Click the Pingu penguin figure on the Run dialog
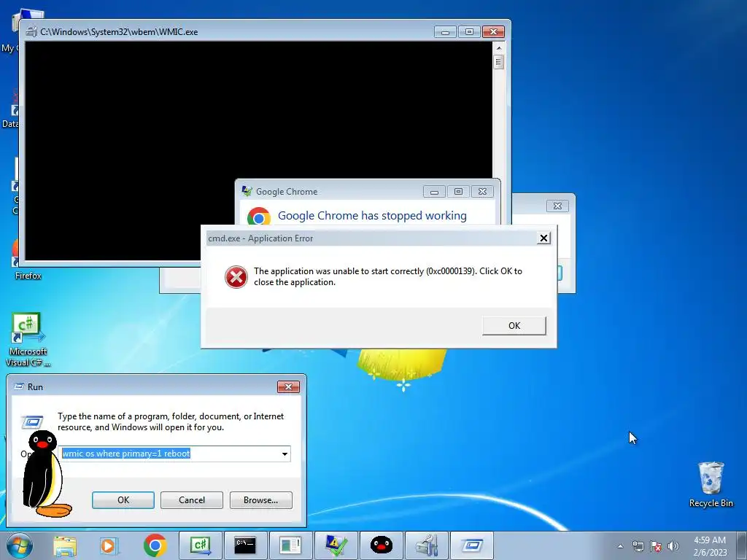The width and height of the screenshot is (747, 560). pyautogui.click(x=44, y=474)
